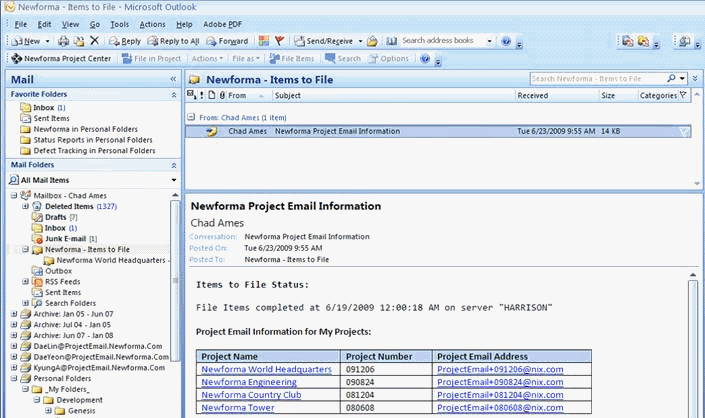Open Newforma Project Center
The height and width of the screenshot is (418, 705).
coord(61,58)
